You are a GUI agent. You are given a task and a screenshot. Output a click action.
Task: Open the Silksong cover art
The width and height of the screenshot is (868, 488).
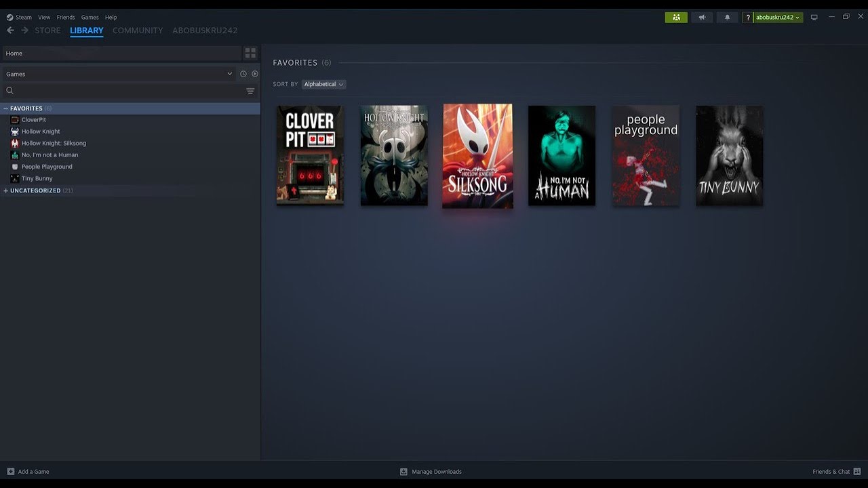pos(477,156)
